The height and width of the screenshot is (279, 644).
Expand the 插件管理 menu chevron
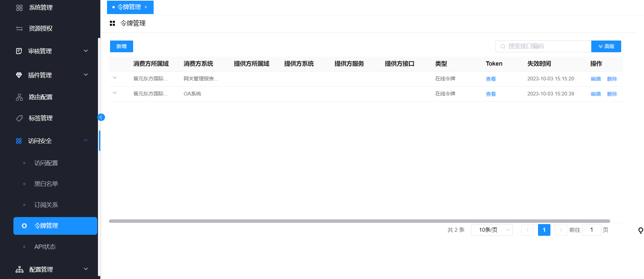point(86,75)
